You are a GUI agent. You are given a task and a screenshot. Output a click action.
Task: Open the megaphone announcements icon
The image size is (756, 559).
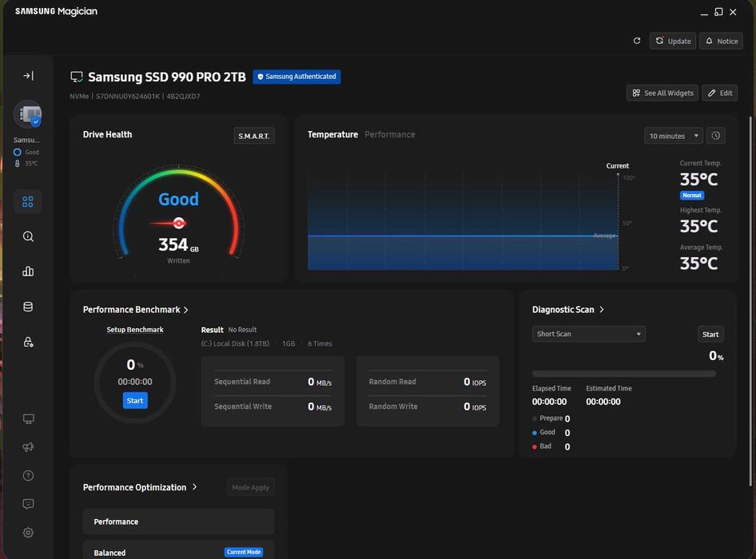pos(28,447)
